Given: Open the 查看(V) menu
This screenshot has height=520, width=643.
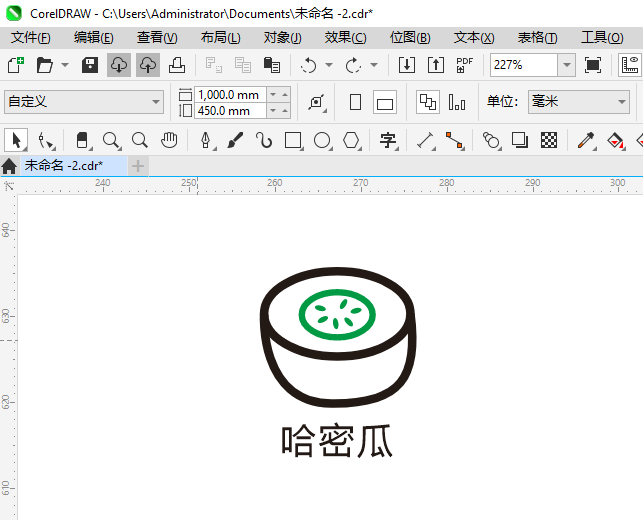Looking at the screenshot, I should click(x=157, y=38).
